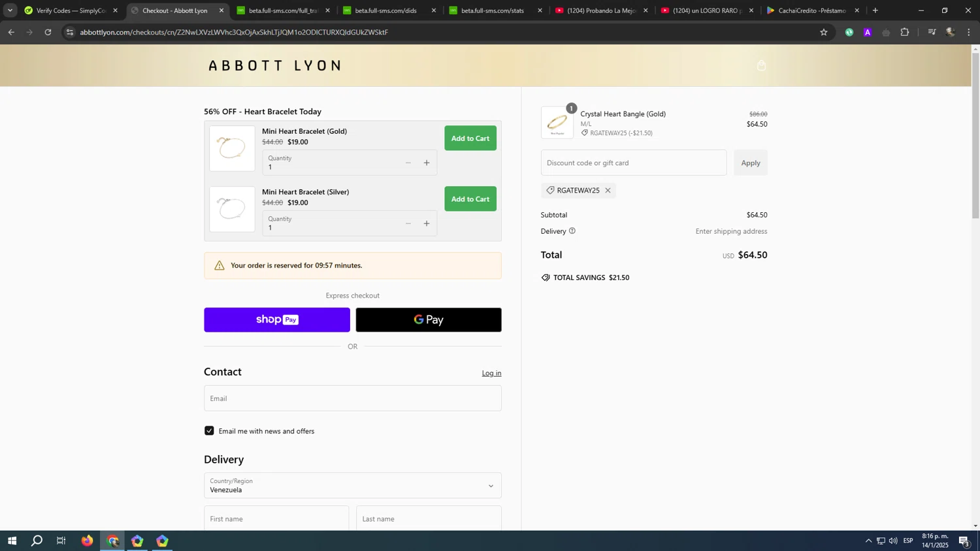Focus the Email contact field

[x=353, y=398]
